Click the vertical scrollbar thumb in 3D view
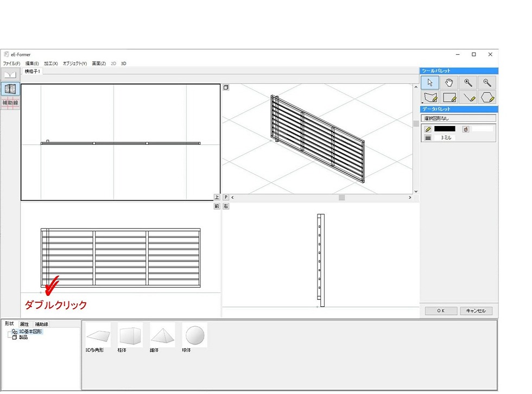The width and height of the screenshot is (532, 394). [416, 123]
